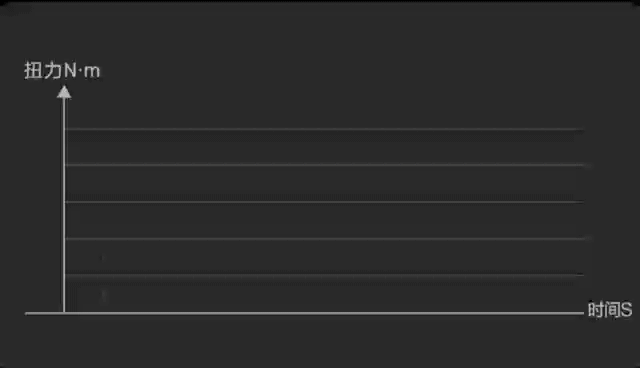Screen dimensions: 640x368
Task: Click the lowest grid line above the time axis
Action: pyautogui.click(x=324, y=275)
